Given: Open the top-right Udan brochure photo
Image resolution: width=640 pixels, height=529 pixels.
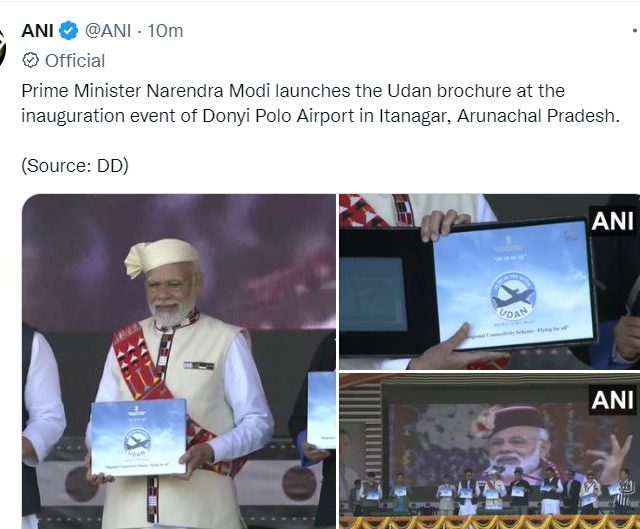Looking at the screenshot, I should 489,281.
